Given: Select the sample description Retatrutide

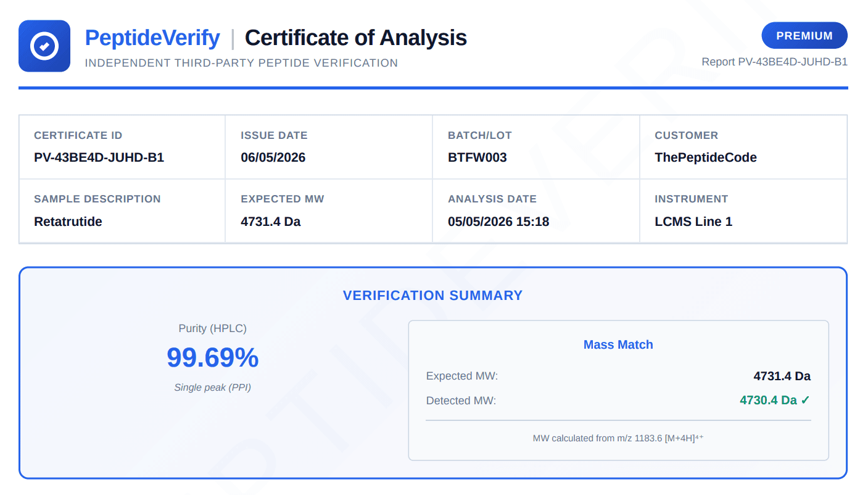Looking at the screenshot, I should [x=68, y=222].
